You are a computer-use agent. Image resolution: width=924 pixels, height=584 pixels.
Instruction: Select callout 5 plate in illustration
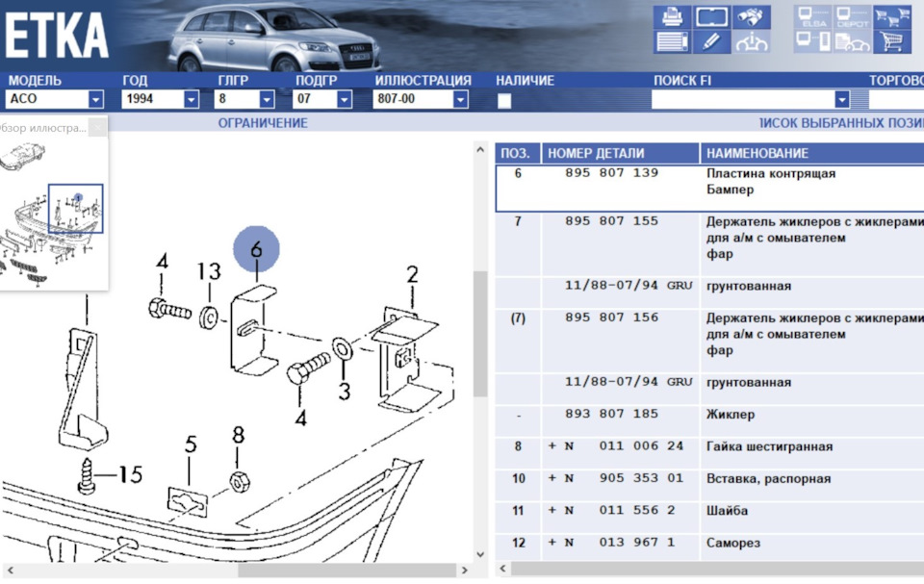point(191,444)
